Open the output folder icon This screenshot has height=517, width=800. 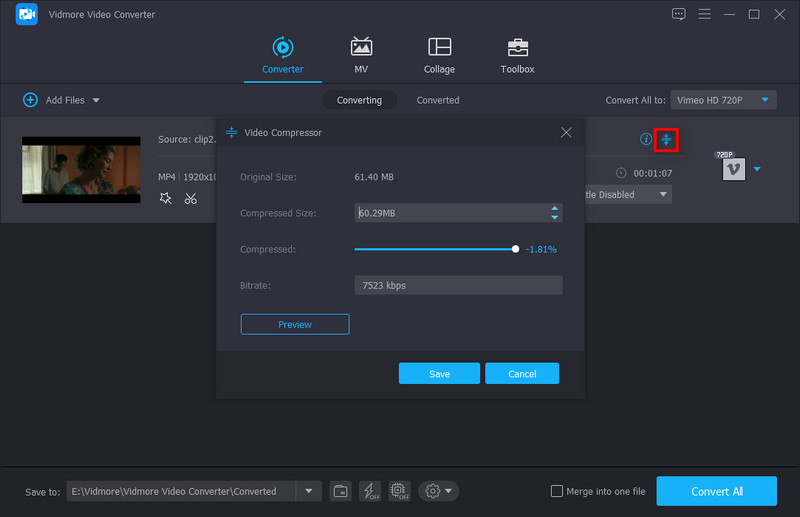(341, 491)
